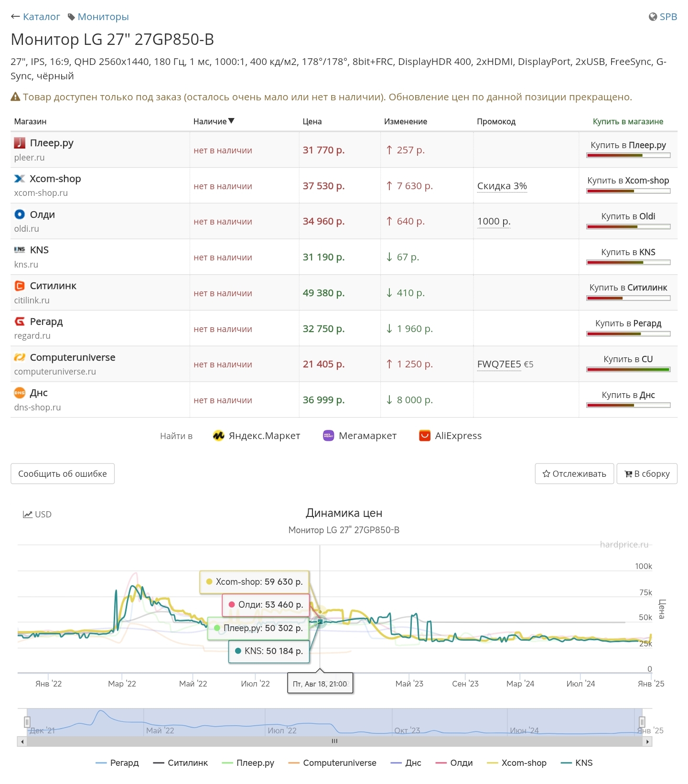Toggle Днс series in chart legend
Image resolution: width=688 pixels, height=784 pixels.
[x=406, y=763]
